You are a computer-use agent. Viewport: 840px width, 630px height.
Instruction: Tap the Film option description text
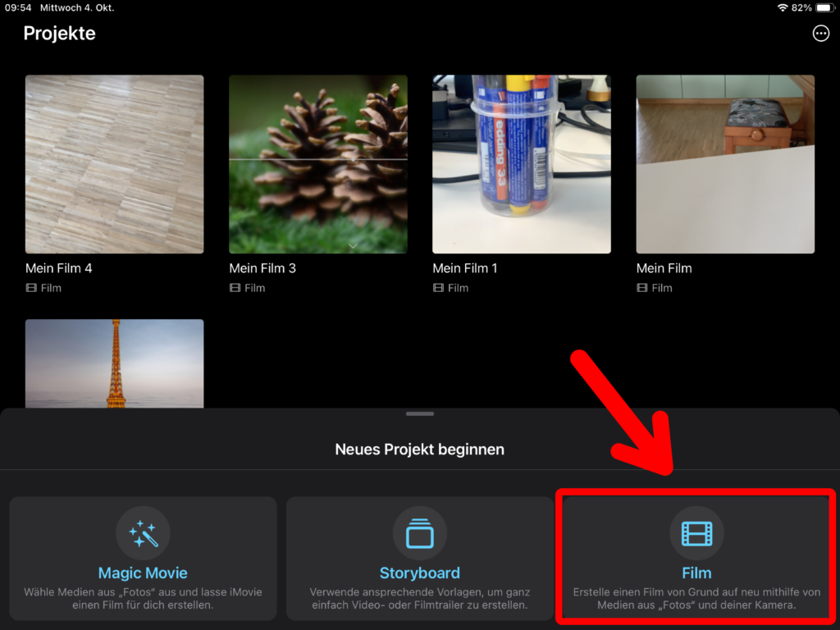click(696, 599)
